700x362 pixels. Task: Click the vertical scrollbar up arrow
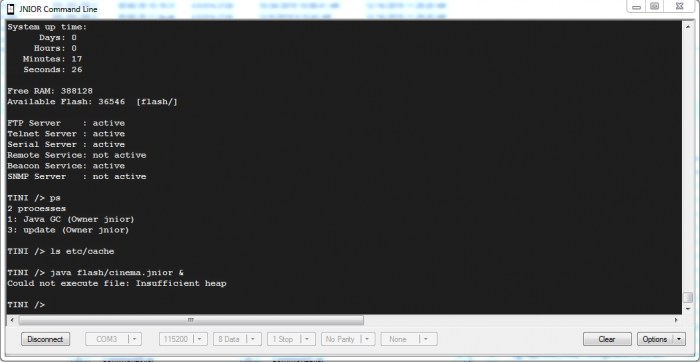(688, 27)
